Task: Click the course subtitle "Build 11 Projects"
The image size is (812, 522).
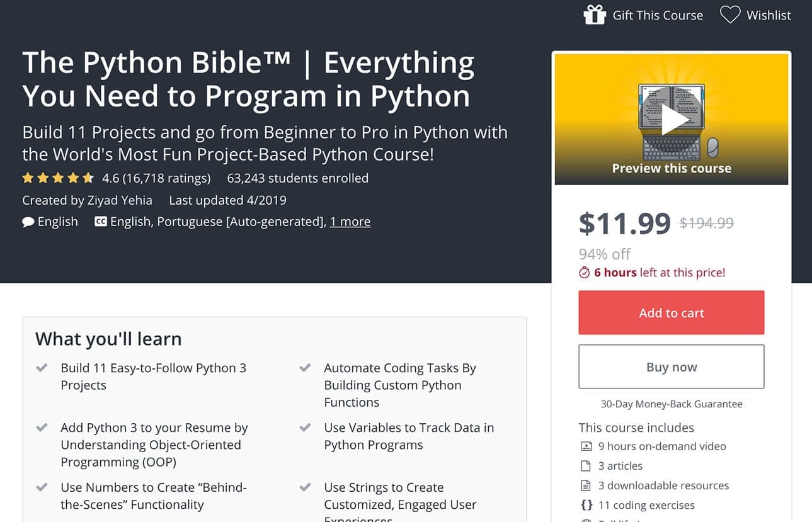Action: point(265,143)
